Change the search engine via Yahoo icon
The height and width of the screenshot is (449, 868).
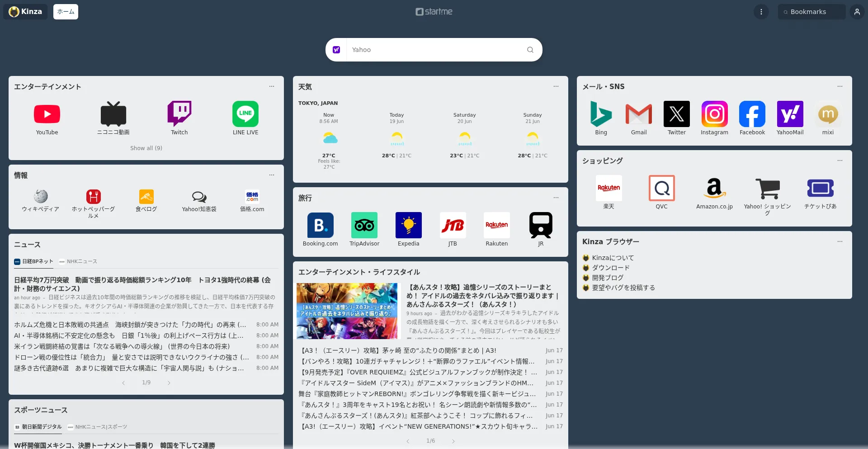click(x=336, y=50)
